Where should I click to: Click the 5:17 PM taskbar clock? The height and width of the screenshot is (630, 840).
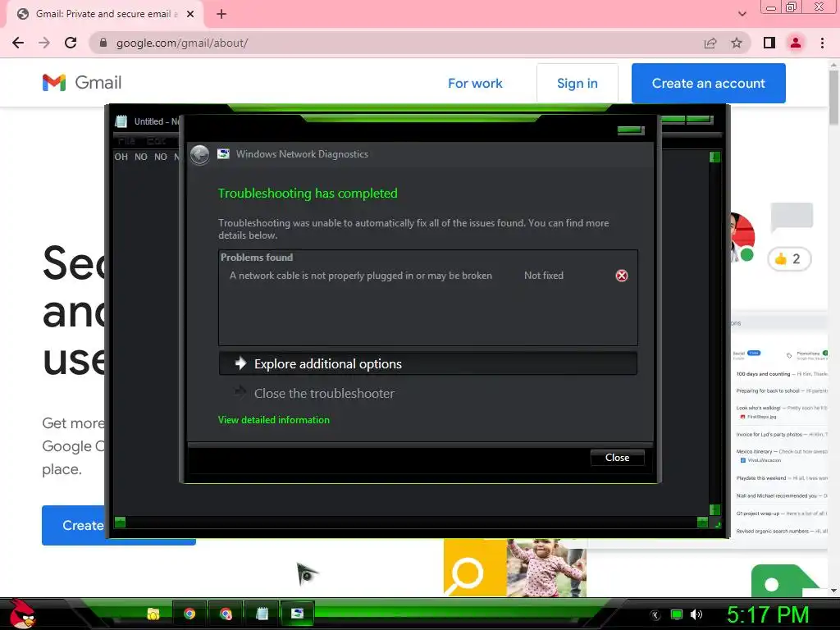pyautogui.click(x=768, y=614)
